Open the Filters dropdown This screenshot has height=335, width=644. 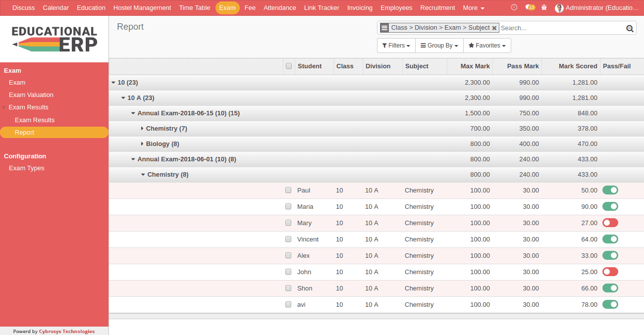point(396,46)
